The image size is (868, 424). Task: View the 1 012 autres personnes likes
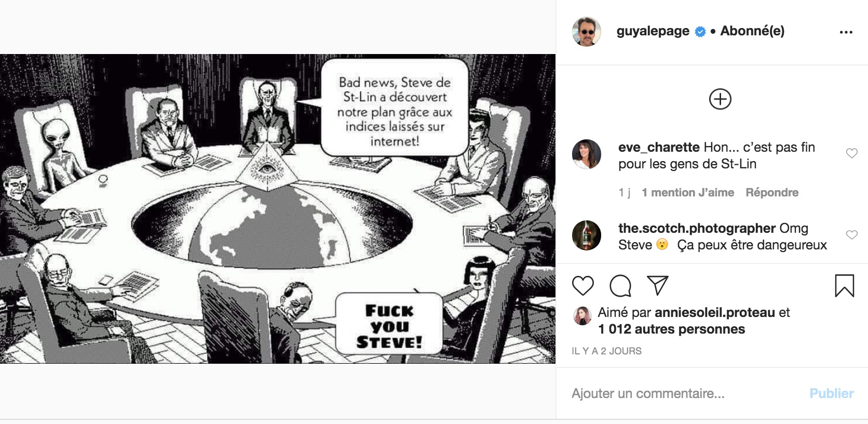(671, 329)
